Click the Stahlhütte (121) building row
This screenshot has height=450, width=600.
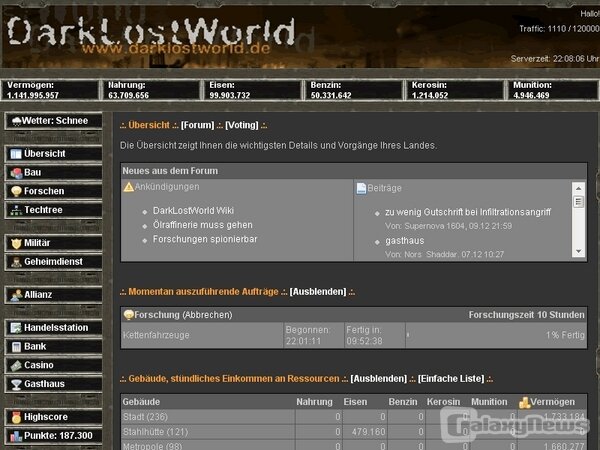[354, 432]
